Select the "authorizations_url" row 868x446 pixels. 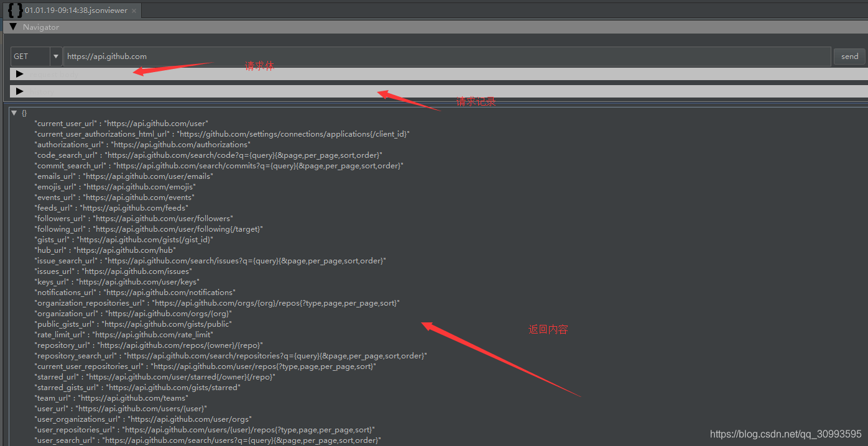pos(142,145)
